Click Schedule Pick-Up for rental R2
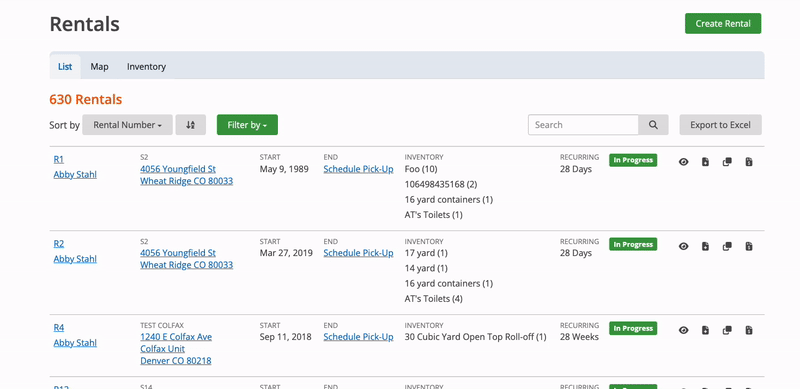The width and height of the screenshot is (800, 389). click(x=358, y=253)
